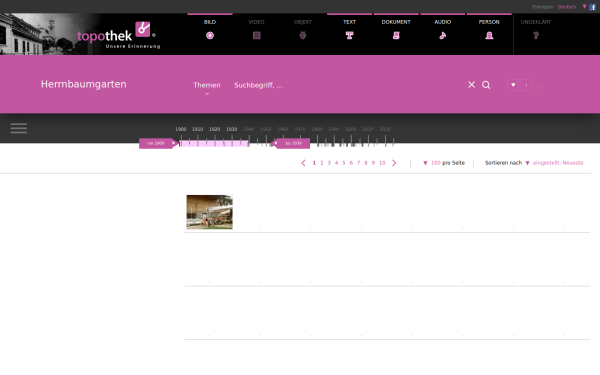Open the Sortieren nach dropdown
Viewport: 600px width, 375px height.
pos(534,163)
